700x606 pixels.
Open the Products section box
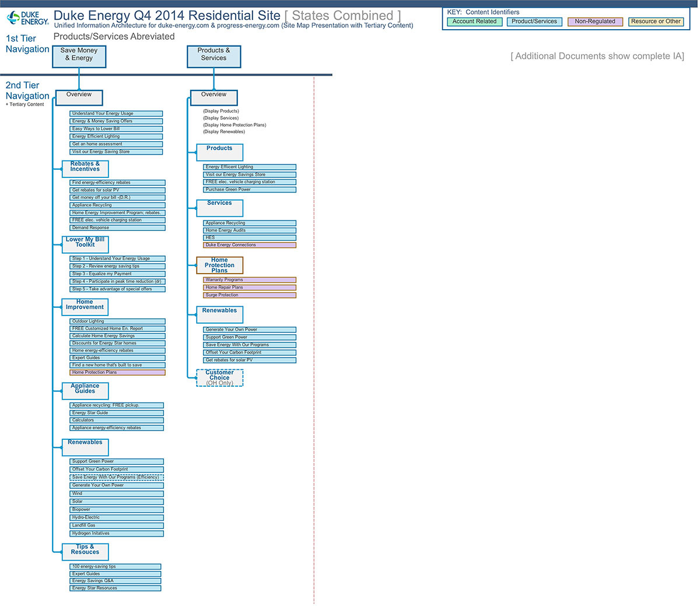click(x=219, y=153)
